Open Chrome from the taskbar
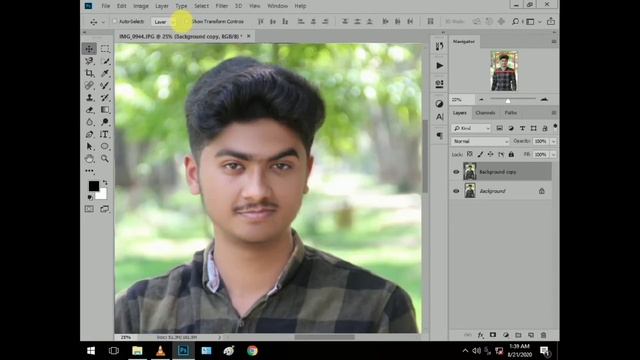The width and height of the screenshot is (640, 360). coord(252,351)
